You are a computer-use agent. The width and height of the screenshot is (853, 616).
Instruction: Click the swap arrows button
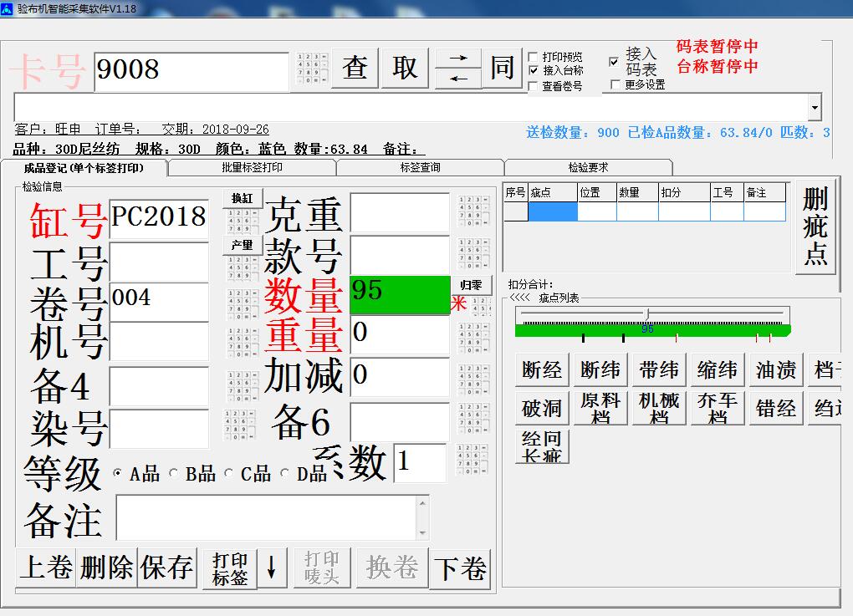(x=458, y=68)
